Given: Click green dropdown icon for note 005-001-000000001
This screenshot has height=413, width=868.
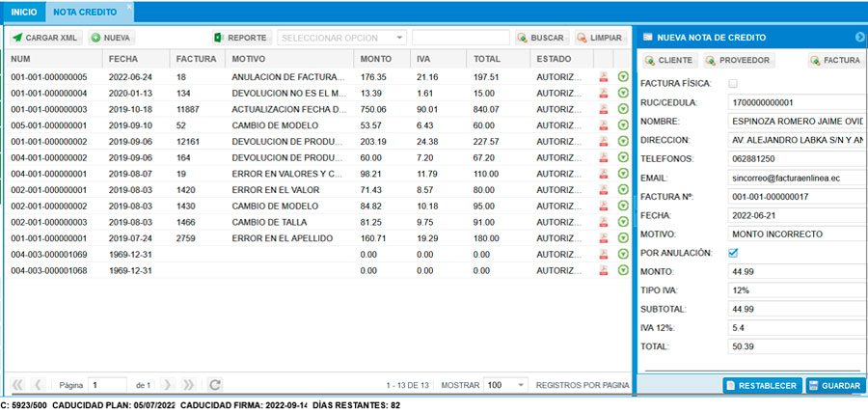Looking at the screenshot, I should 623,125.
